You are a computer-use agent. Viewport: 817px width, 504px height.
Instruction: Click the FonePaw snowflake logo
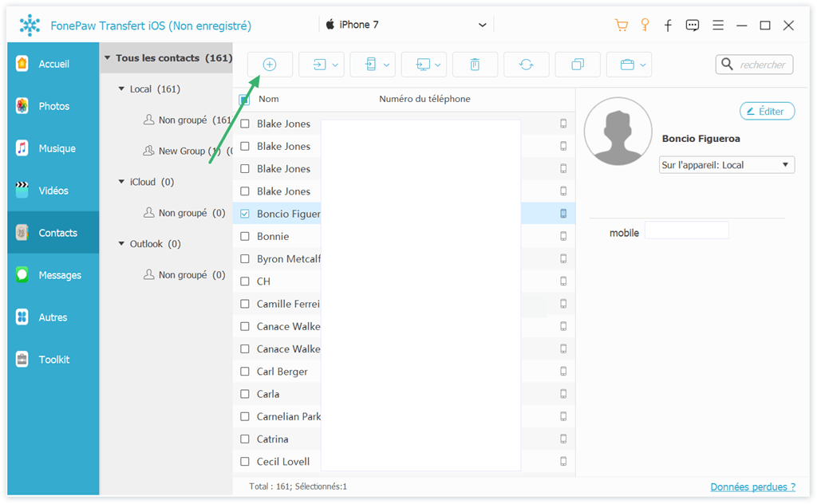pyautogui.click(x=30, y=25)
